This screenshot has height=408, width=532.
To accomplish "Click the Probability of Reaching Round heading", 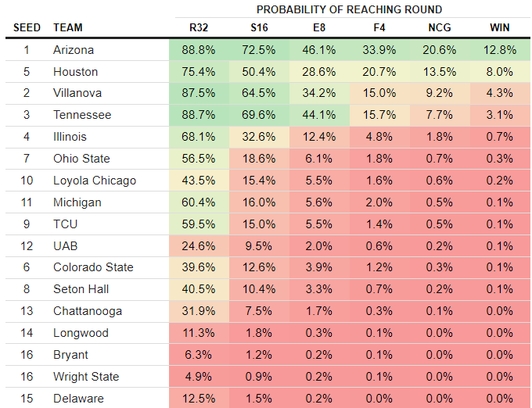I will [348, 9].
